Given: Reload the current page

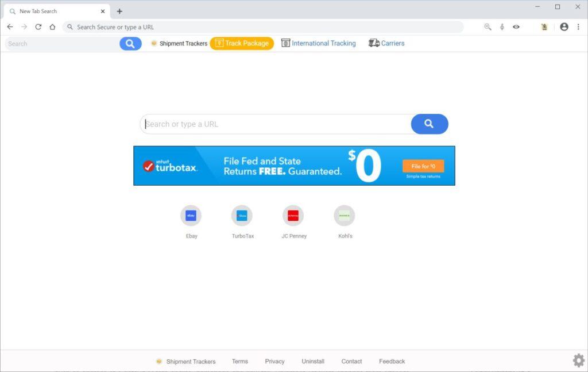Looking at the screenshot, I should [x=38, y=27].
